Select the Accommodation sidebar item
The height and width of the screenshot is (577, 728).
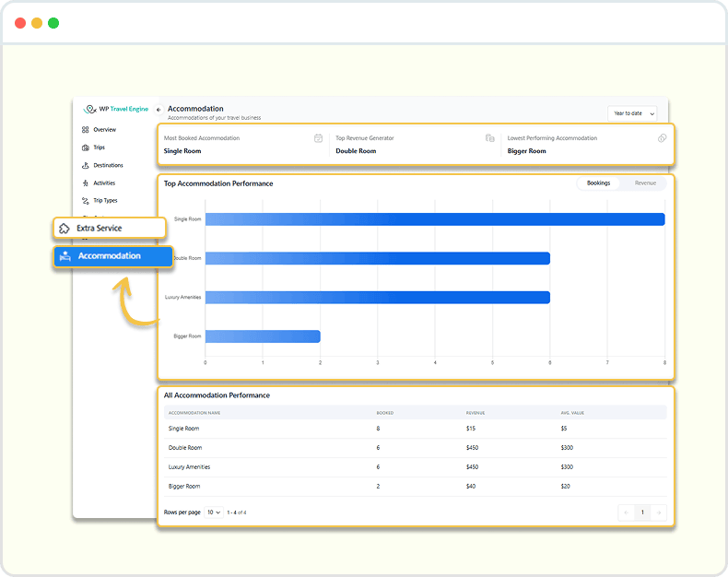point(113,256)
